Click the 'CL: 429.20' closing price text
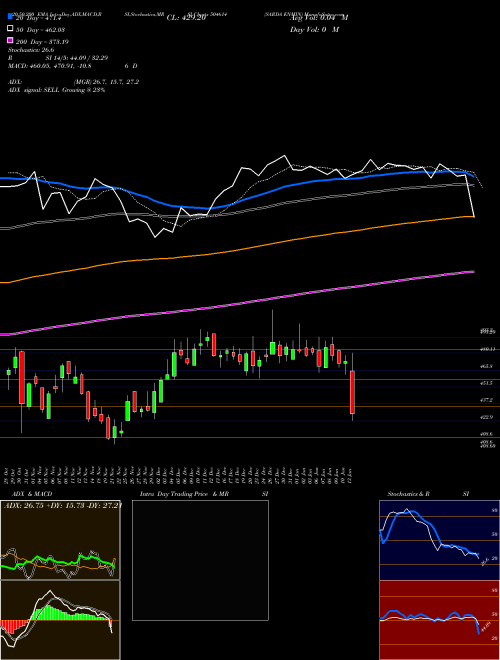 186,18
